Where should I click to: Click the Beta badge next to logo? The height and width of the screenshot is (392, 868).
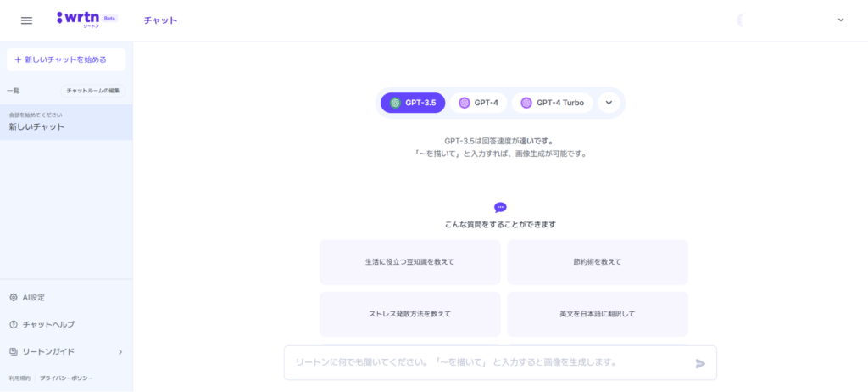(x=109, y=18)
